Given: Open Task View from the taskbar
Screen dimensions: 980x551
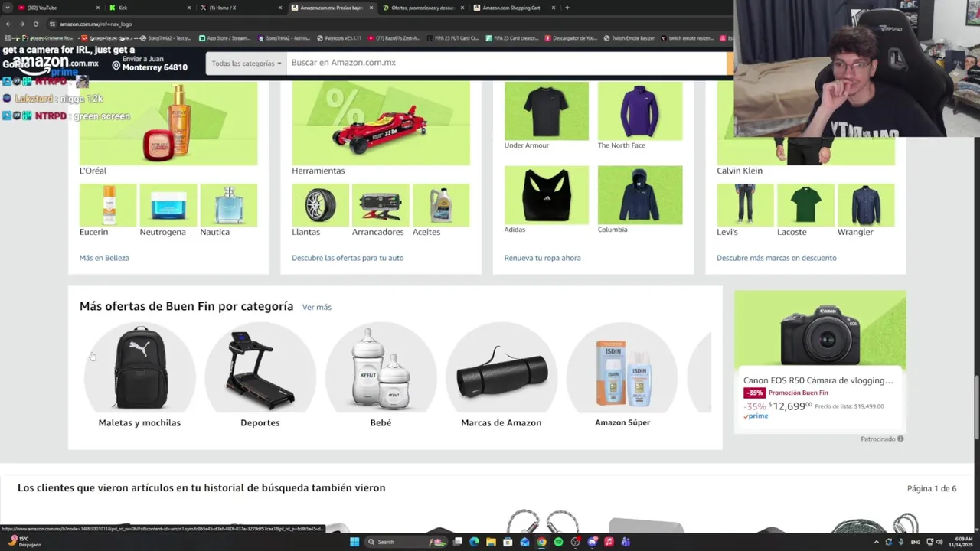Looking at the screenshot, I should tap(458, 542).
